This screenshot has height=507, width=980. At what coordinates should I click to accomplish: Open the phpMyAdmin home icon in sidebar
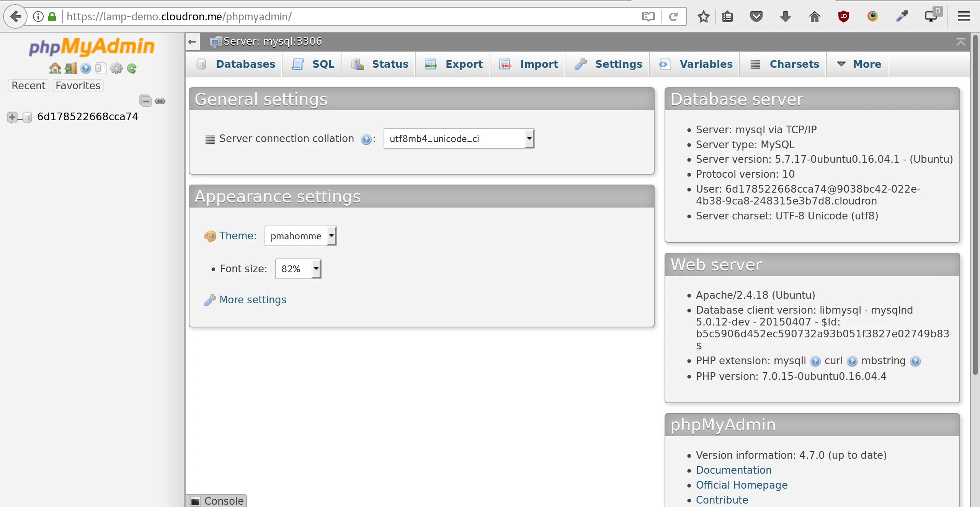(56, 68)
